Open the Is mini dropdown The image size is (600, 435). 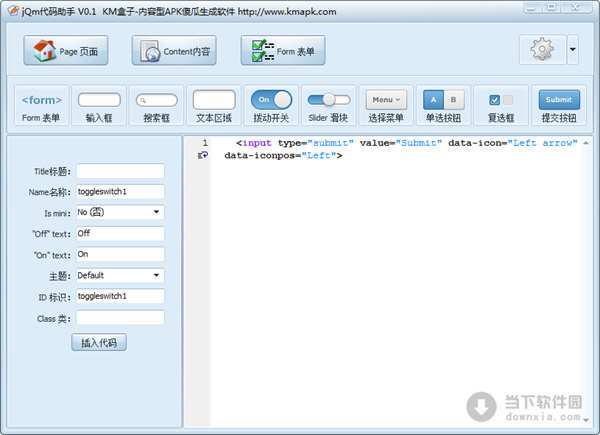coord(120,212)
